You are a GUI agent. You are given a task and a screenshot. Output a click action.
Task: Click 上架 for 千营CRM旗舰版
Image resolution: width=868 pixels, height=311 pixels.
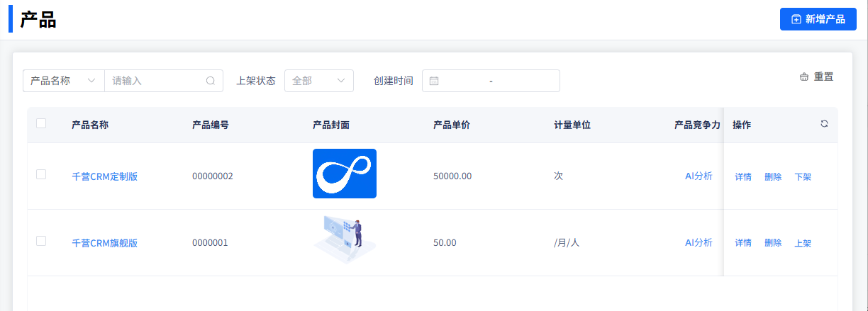pos(803,243)
